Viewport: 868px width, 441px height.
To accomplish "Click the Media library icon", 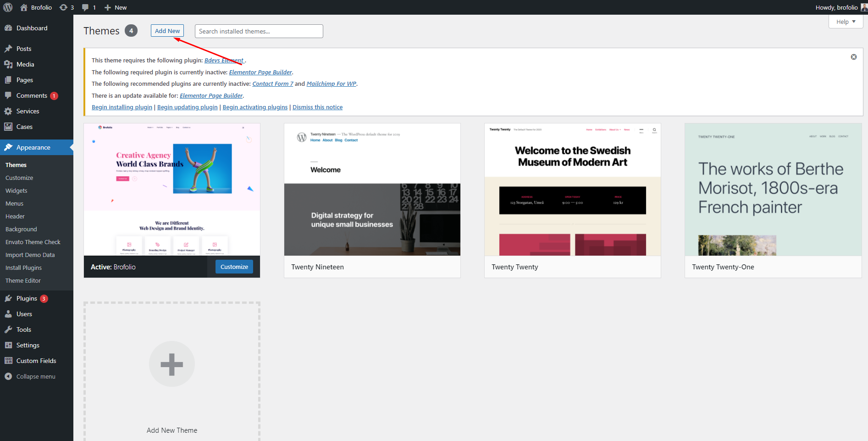I will click(8, 64).
